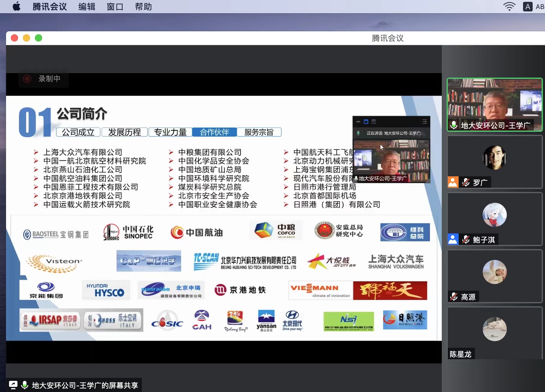
Task: Click the muted microphone icon next to 高源
Action: pyautogui.click(x=454, y=297)
